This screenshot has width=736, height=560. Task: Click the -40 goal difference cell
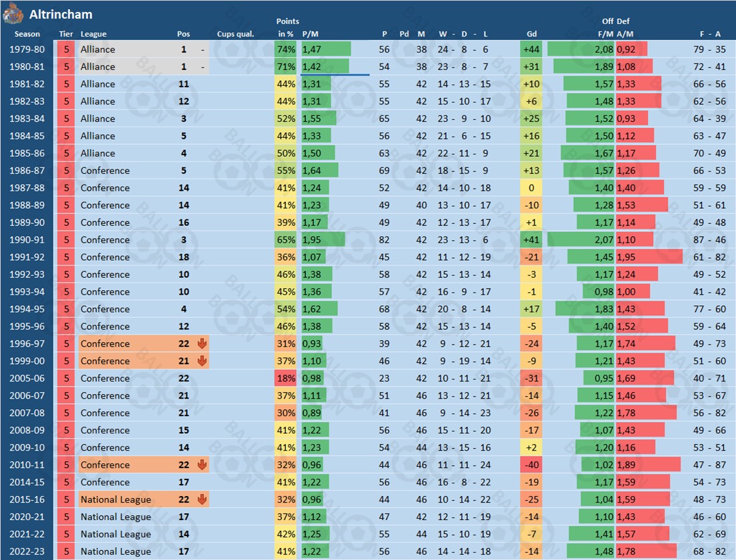[x=531, y=465]
